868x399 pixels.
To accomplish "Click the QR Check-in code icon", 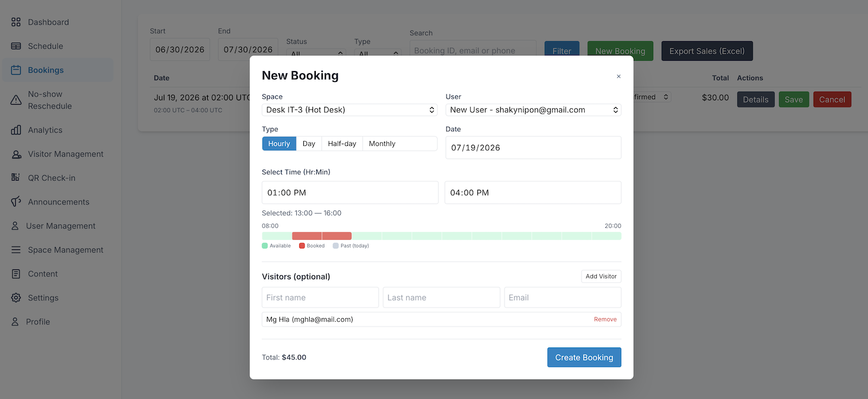I will 16,178.
